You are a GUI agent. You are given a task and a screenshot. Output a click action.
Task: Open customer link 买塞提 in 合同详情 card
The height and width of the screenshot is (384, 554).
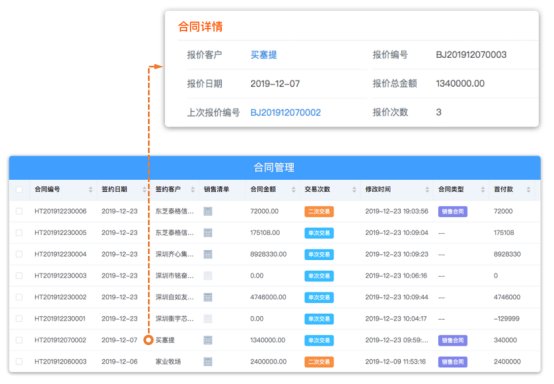click(x=264, y=55)
